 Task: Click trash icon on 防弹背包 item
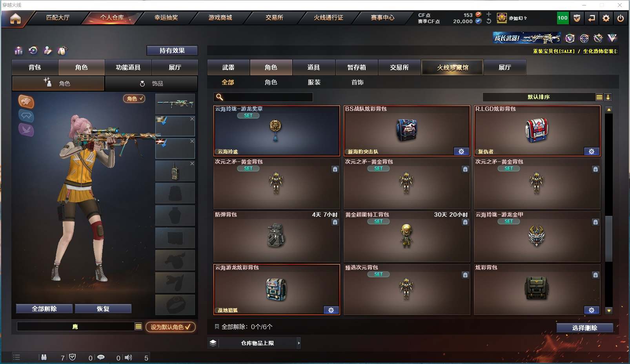tap(335, 222)
